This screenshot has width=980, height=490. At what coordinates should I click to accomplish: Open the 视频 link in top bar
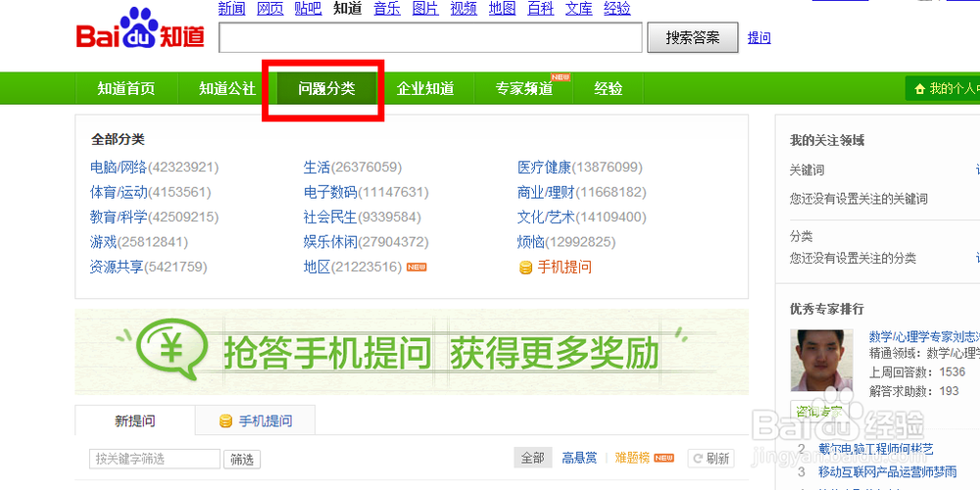[464, 9]
